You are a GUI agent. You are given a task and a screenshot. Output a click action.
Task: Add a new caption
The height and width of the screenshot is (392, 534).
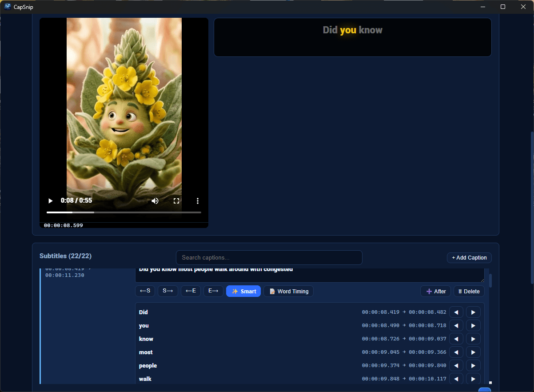[469, 258]
